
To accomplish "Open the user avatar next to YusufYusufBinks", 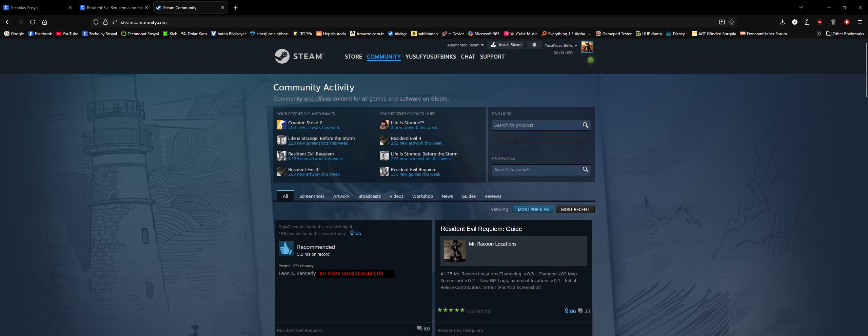I will click(587, 47).
